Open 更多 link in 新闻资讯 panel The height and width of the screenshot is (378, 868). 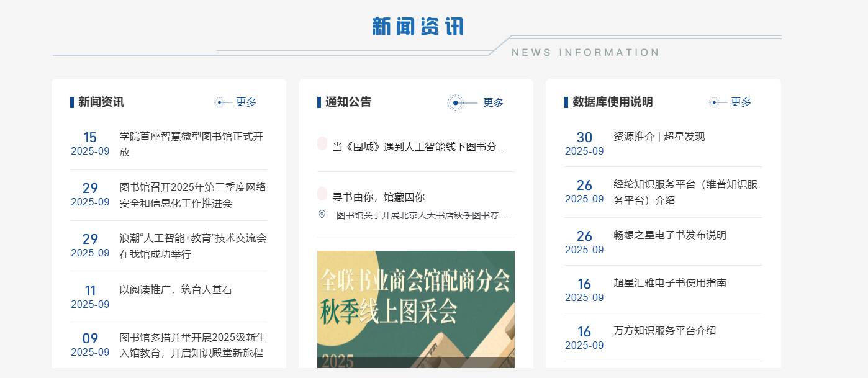point(246,102)
